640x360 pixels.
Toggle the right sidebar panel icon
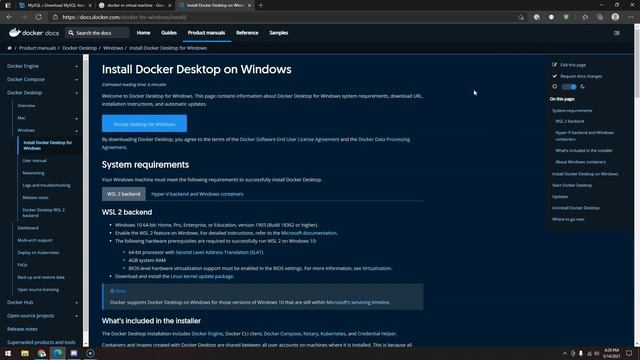tap(617, 33)
